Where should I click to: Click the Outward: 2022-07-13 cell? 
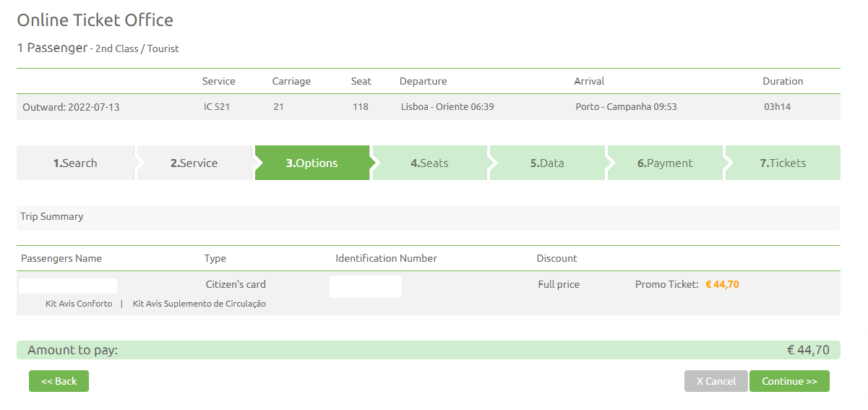point(72,107)
